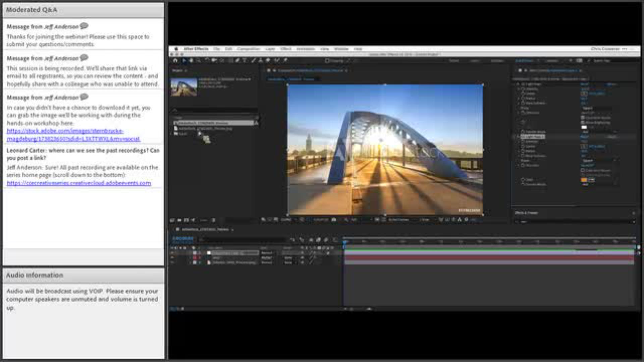This screenshot has height=362, width=644.
Task: Click the snapshot camera icon below the viewer
Action: 334,220
